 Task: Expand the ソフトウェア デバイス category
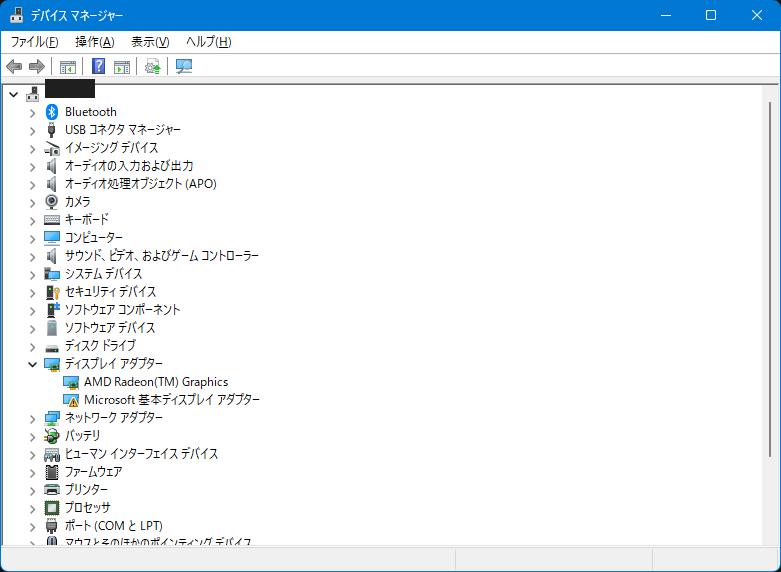[32, 328]
